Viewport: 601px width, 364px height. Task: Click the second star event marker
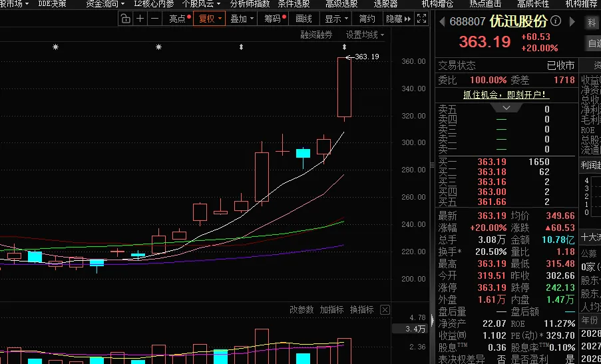[x=158, y=47]
